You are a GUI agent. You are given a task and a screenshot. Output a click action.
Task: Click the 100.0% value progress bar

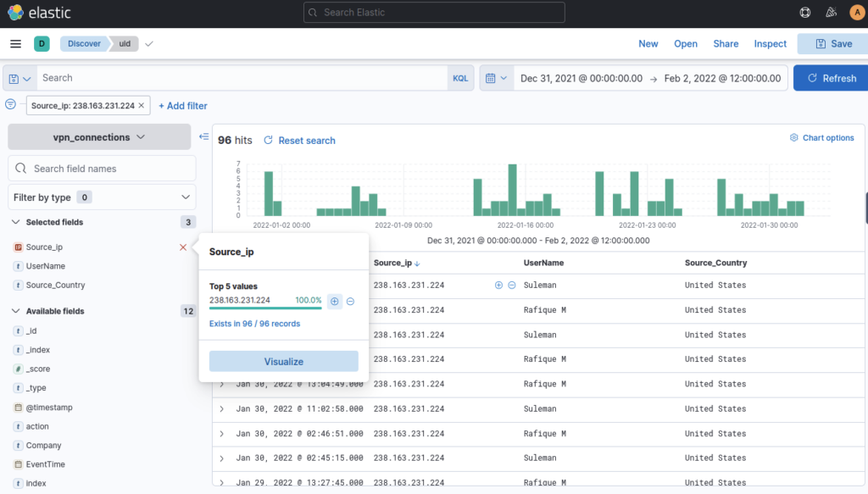pyautogui.click(x=265, y=308)
